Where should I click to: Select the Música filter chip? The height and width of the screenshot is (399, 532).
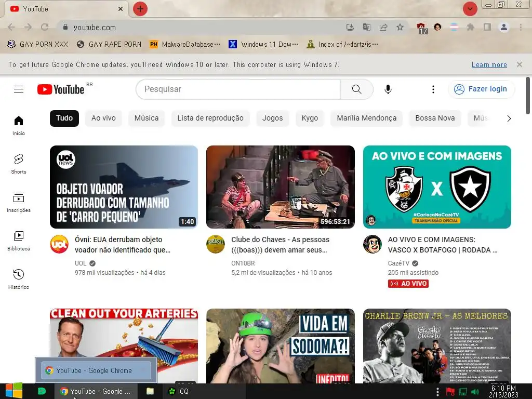point(147,118)
